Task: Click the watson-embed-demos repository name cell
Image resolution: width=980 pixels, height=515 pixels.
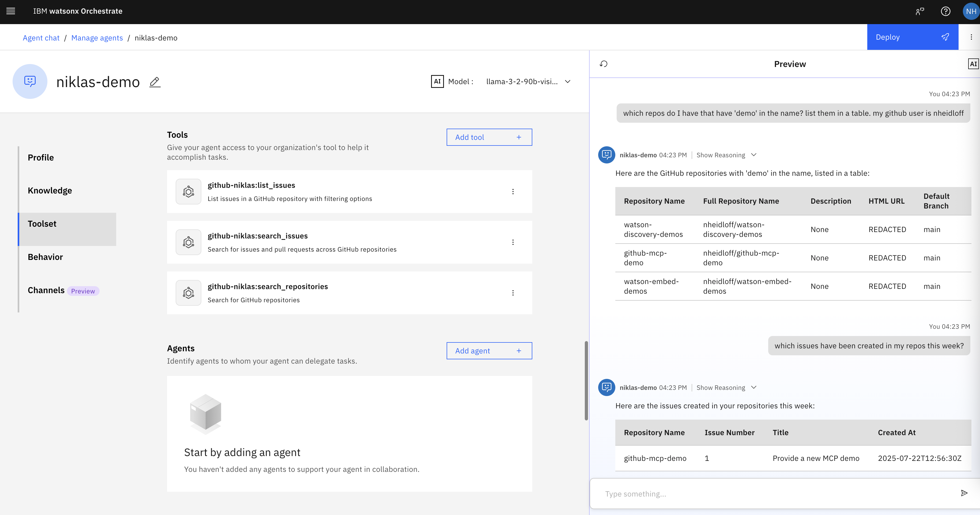Action: point(651,286)
